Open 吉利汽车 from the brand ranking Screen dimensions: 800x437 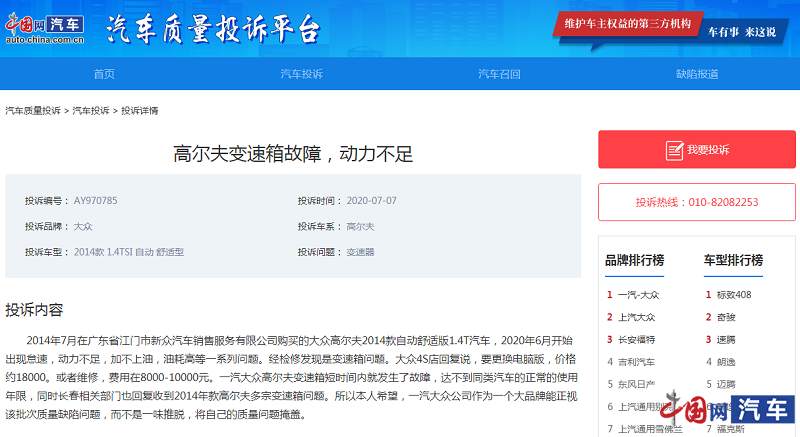[x=636, y=361]
